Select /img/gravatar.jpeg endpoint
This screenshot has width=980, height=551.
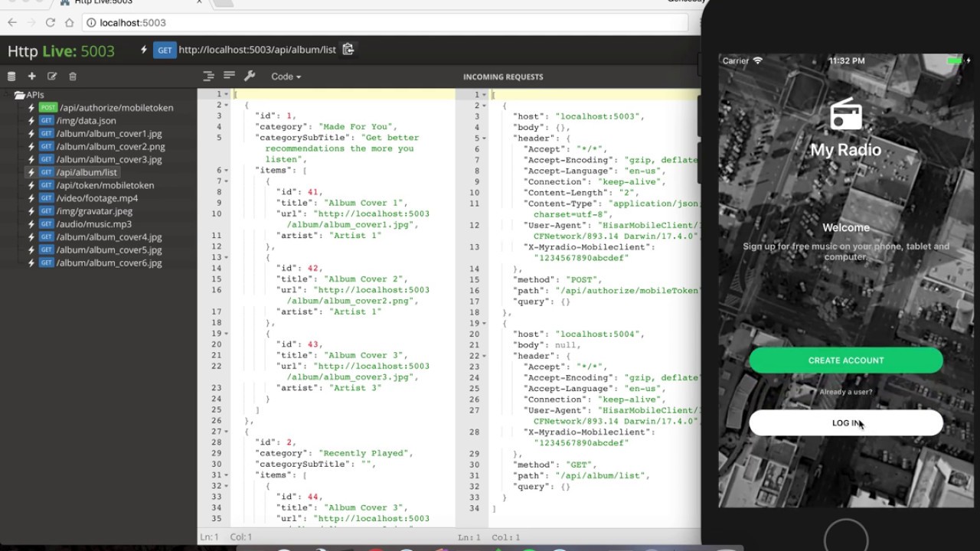coord(94,211)
